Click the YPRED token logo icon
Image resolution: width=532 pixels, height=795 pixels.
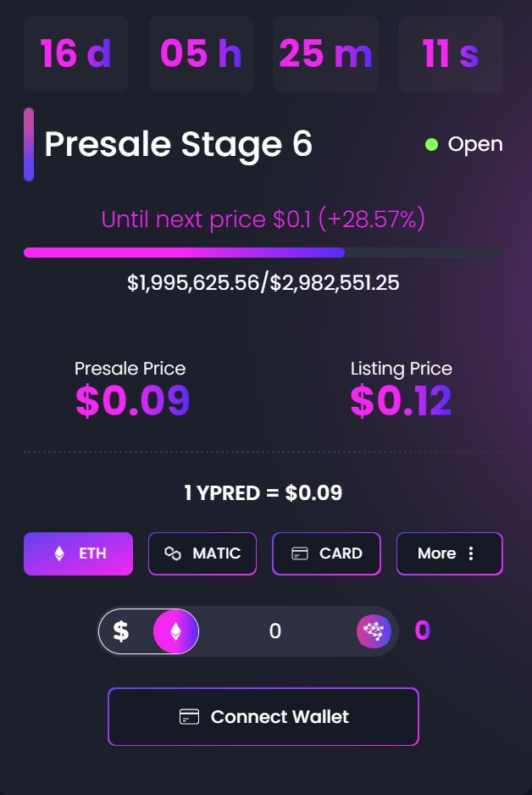374,631
